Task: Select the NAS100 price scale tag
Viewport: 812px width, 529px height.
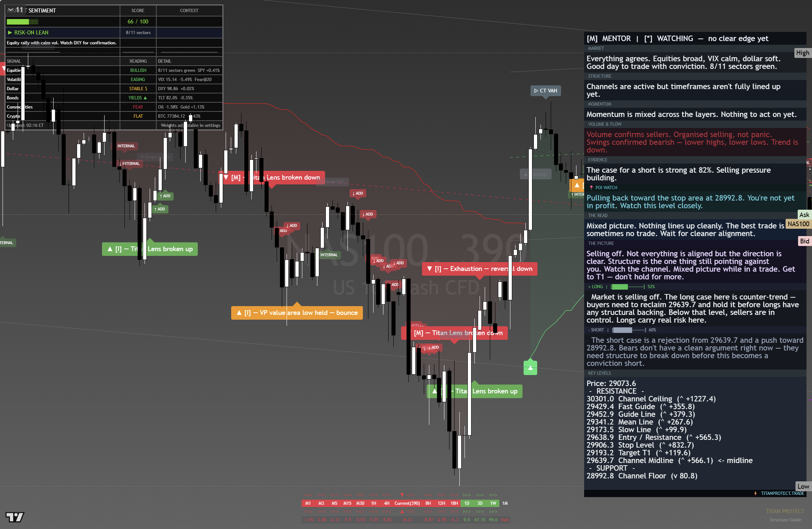Action: click(798, 224)
